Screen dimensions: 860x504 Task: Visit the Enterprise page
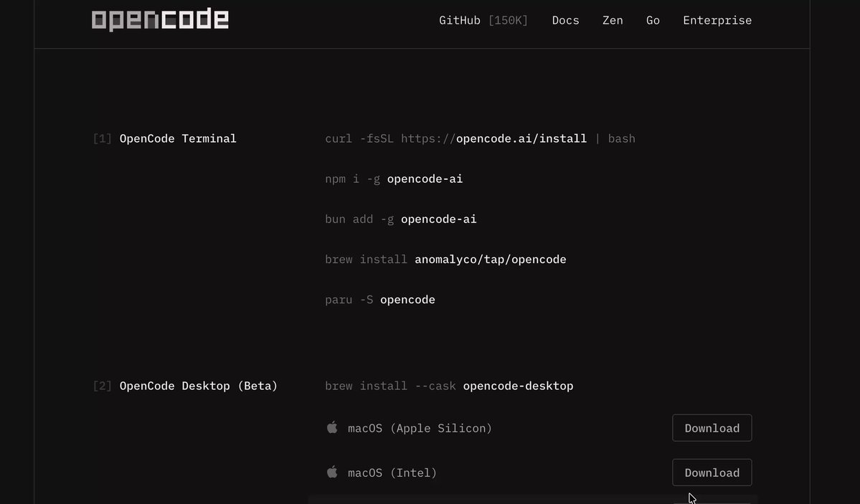[x=717, y=20]
